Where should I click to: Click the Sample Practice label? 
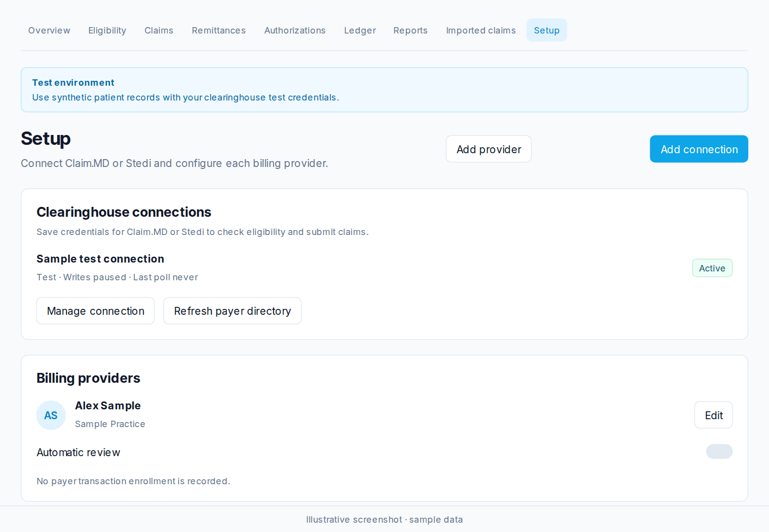110,424
